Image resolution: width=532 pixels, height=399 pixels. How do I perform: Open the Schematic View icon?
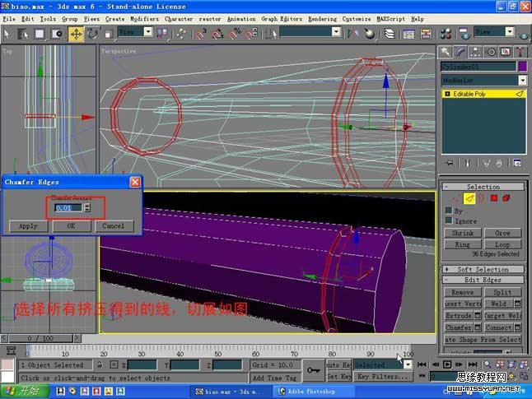click(x=426, y=34)
